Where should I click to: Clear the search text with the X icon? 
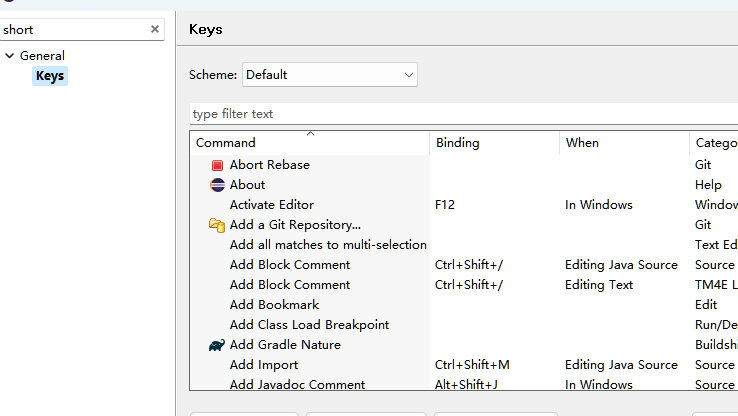[155, 30]
